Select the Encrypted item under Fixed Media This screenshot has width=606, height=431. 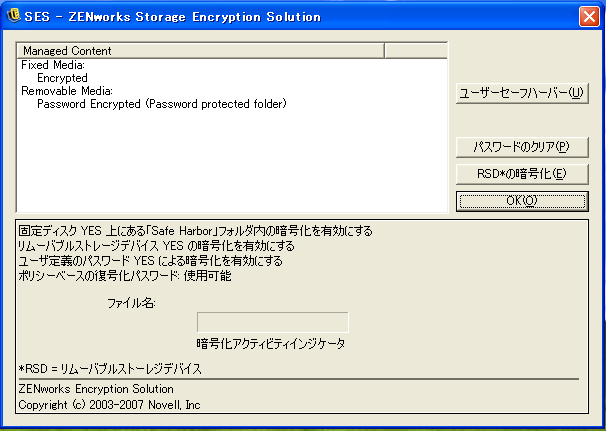pos(62,78)
